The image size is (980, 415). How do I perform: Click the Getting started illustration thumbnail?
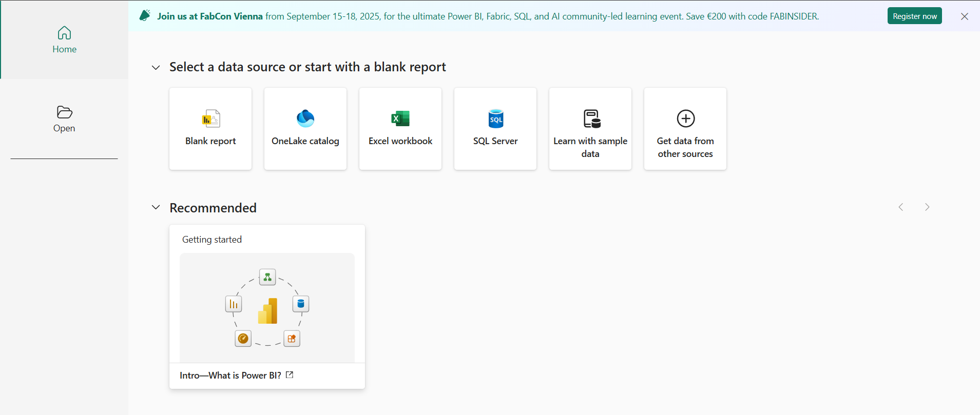(267, 307)
